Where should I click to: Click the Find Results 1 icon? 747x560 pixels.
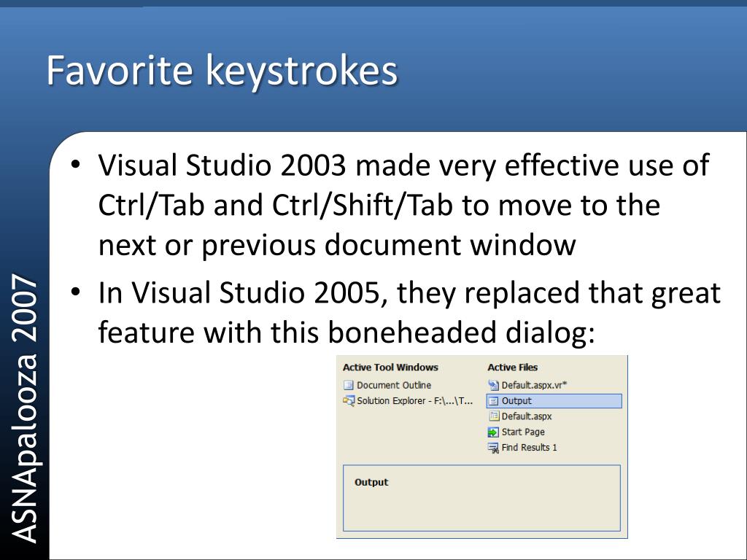point(493,448)
